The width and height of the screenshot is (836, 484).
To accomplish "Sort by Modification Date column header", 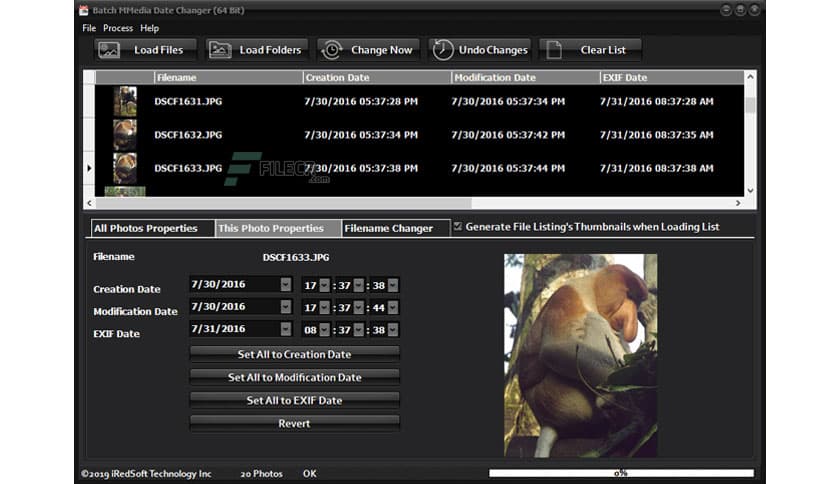I will click(x=526, y=77).
